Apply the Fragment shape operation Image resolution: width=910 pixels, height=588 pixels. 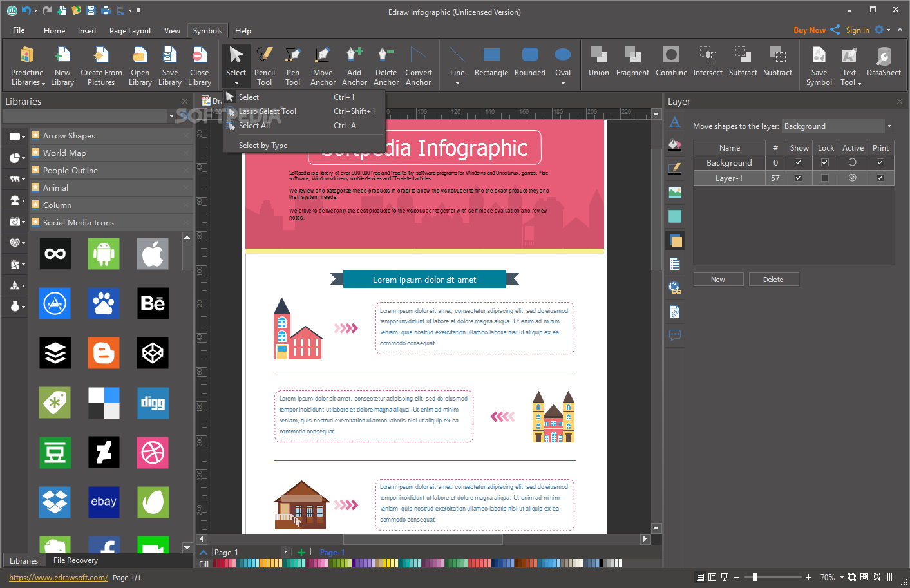tap(632, 62)
